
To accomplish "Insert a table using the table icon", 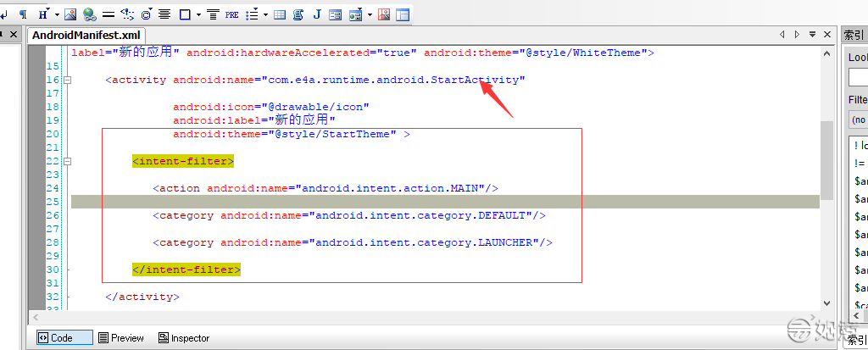I will point(280,14).
